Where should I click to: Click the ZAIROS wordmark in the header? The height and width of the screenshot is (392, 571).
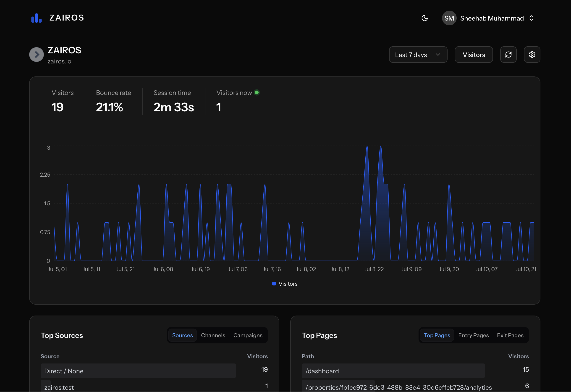click(67, 18)
